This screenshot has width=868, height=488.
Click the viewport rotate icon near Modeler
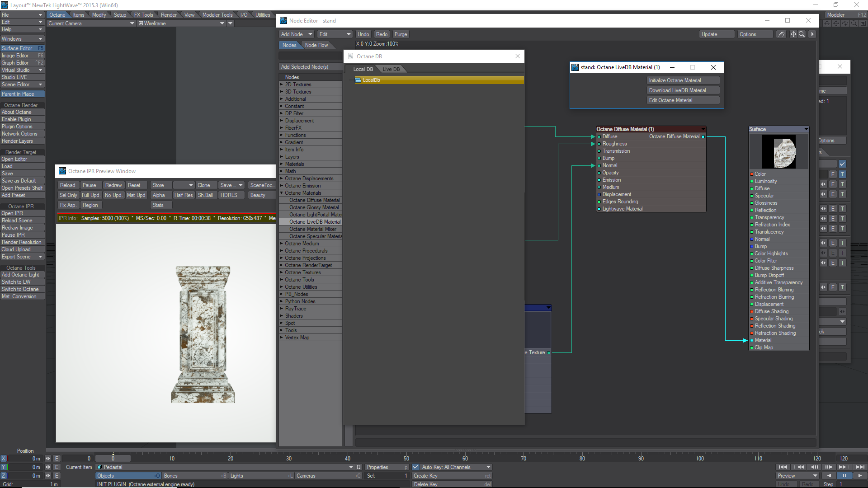[845, 23]
